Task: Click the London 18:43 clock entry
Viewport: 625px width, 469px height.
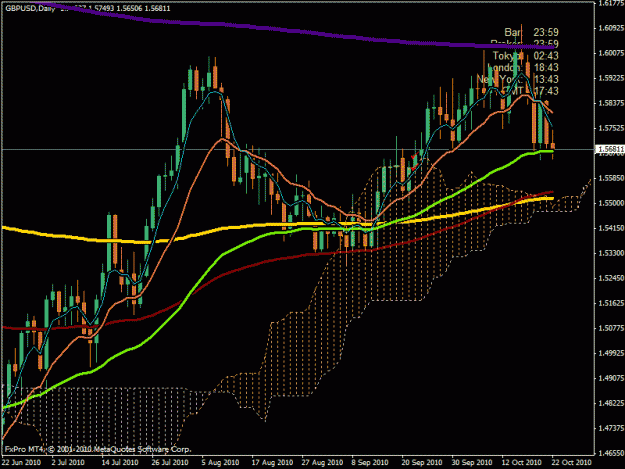Action: (523, 67)
